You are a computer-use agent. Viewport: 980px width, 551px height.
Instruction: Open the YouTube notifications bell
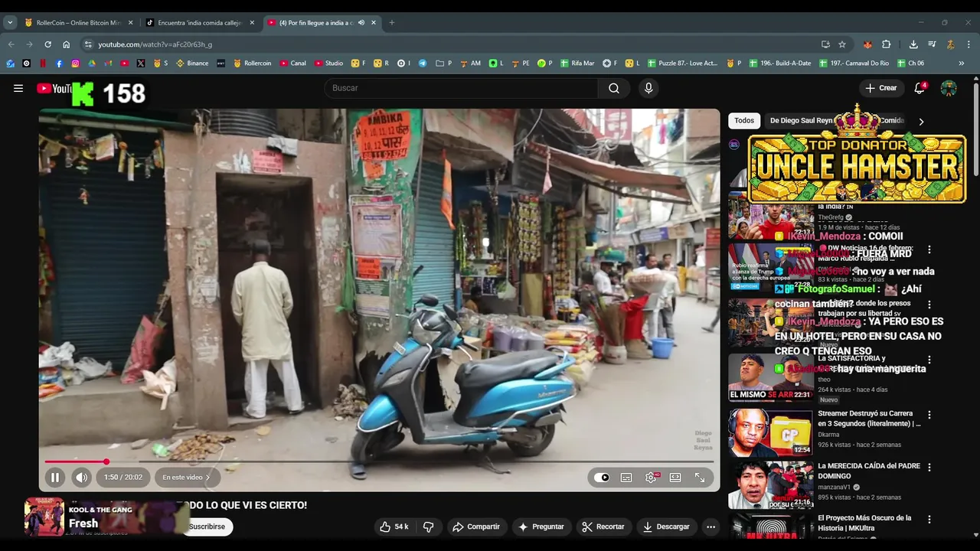tap(920, 88)
